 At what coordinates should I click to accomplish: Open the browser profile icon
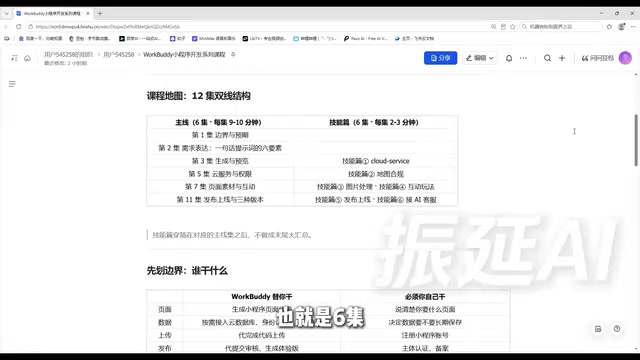(621, 27)
